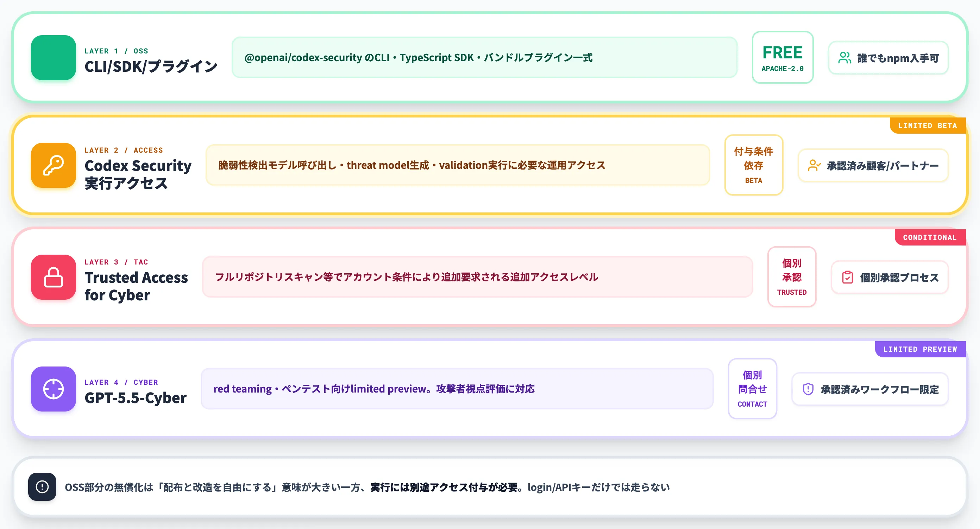Click the 個別承認プロセス pill text
The height and width of the screenshot is (529, 980).
(899, 278)
